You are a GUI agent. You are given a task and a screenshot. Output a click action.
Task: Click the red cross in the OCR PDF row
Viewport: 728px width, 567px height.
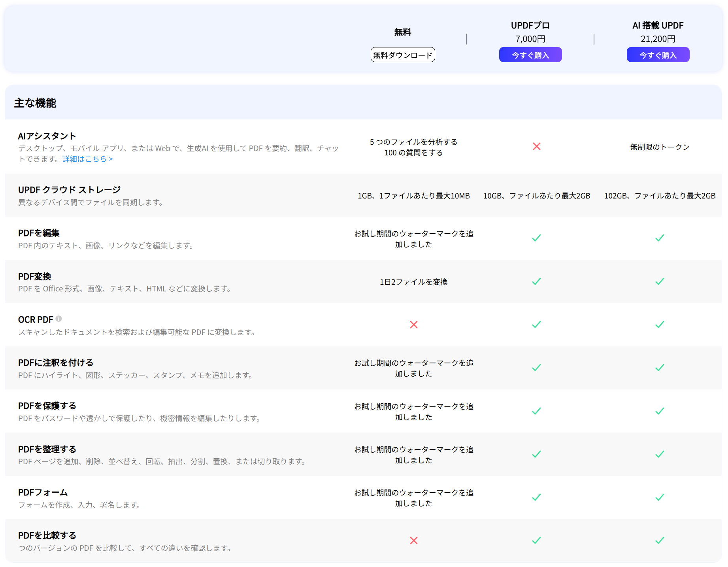(414, 325)
